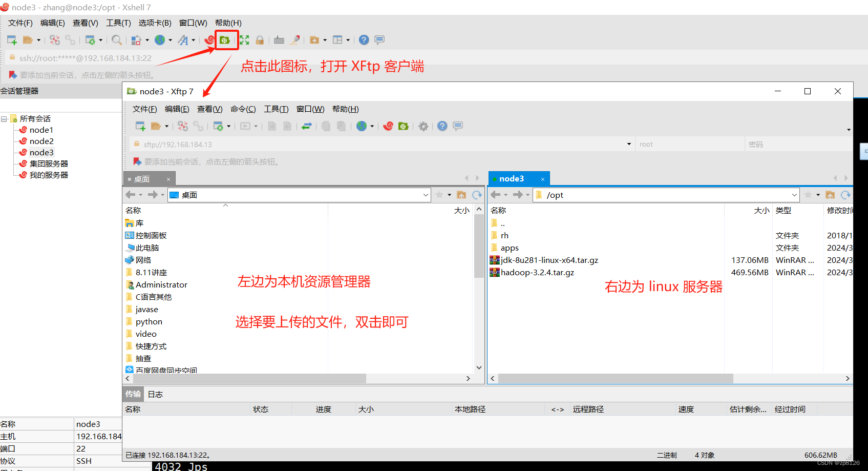
Task: Click red Xshell swirl icon in Xftp
Action: tap(388, 126)
